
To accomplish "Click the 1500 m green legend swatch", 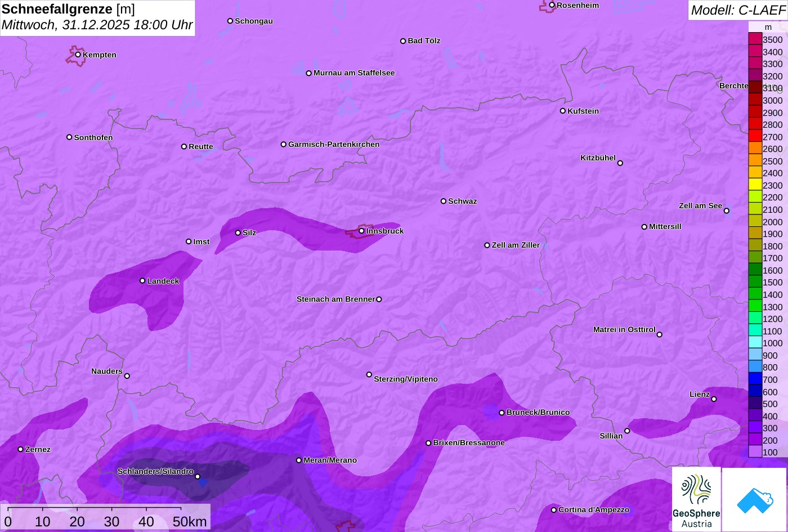I will 755,281.
